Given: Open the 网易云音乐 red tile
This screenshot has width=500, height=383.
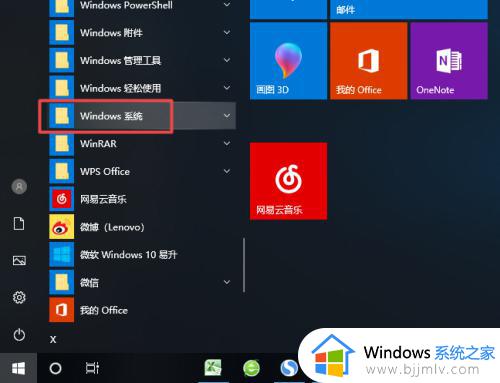Looking at the screenshot, I should (x=288, y=181).
